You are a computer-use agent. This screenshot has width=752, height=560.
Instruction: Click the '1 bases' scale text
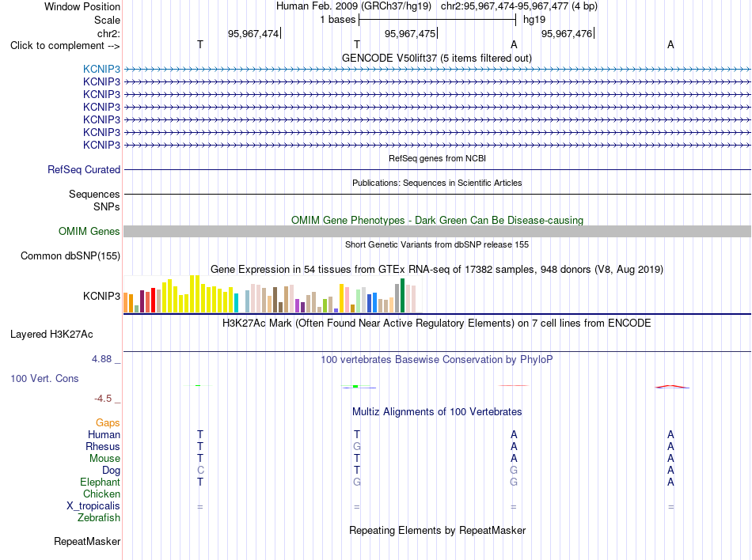(338, 20)
